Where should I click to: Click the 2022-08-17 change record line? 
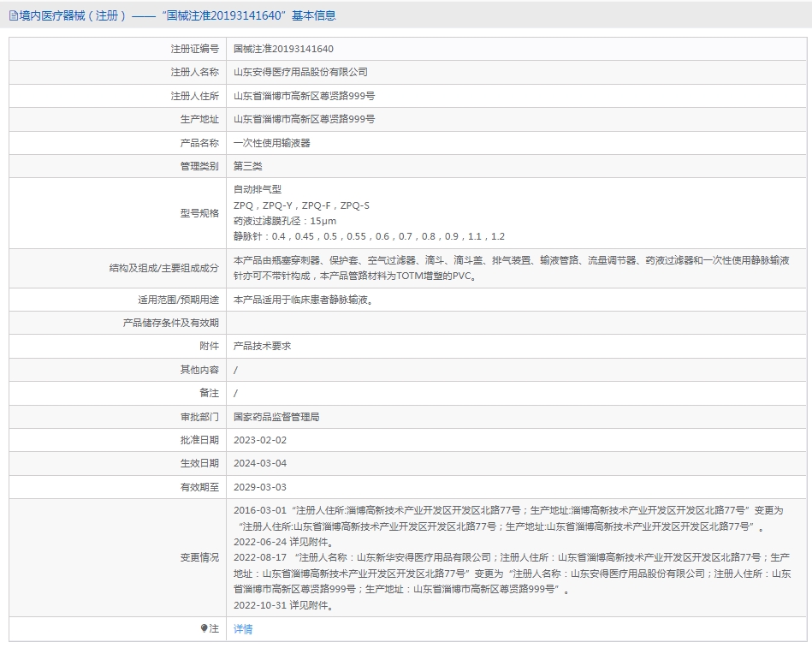[513, 574]
